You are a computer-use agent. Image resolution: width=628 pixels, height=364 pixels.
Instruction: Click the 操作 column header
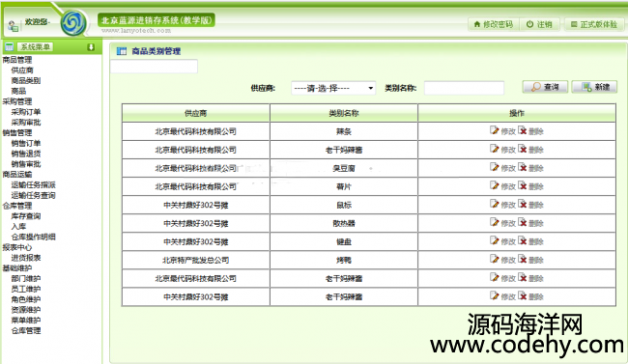[517, 113]
